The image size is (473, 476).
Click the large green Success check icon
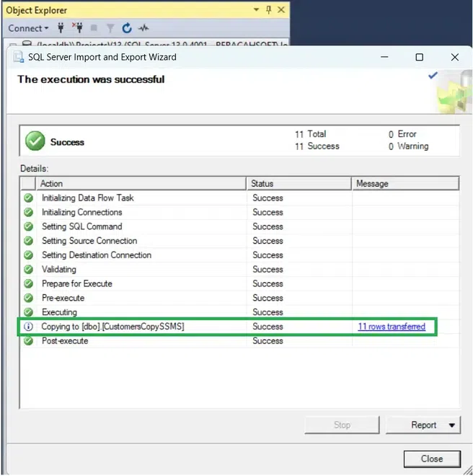pos(35,141)
